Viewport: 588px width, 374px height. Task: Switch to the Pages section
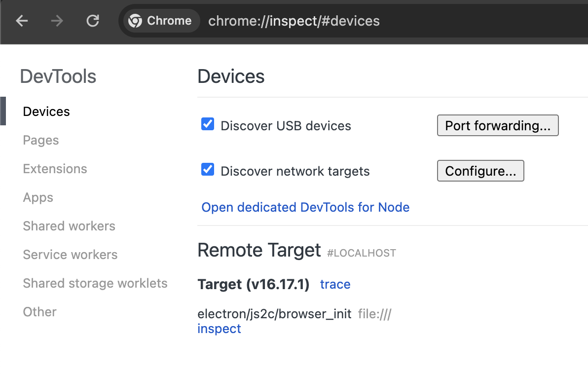tap(41, 140)
